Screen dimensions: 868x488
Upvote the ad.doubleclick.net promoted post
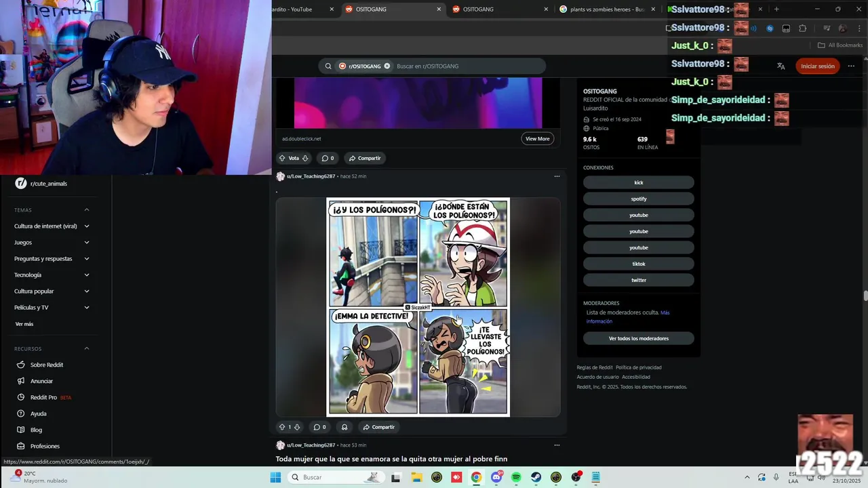pos(282,158)
